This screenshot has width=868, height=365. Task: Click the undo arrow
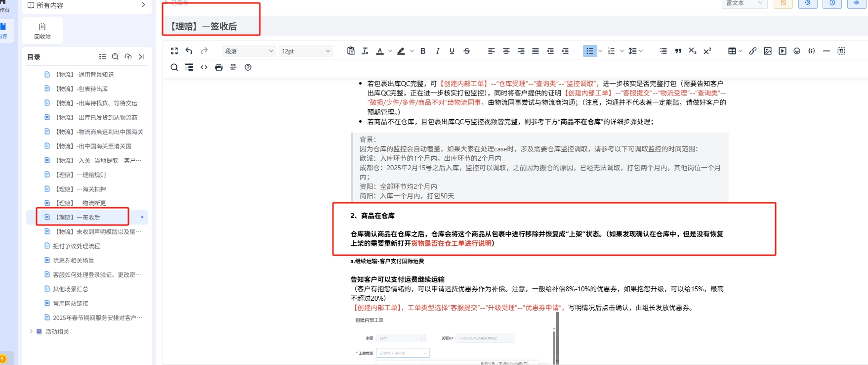(189, 51)
